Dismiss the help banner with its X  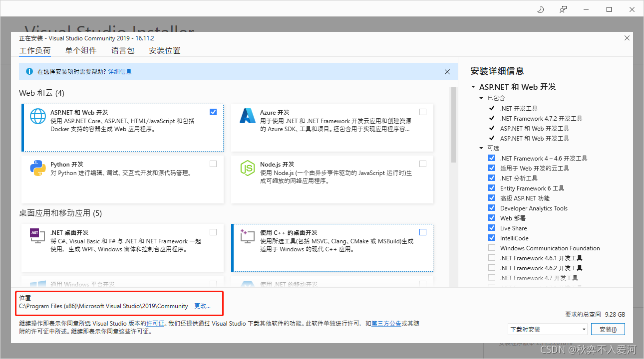tap(447, 72)
